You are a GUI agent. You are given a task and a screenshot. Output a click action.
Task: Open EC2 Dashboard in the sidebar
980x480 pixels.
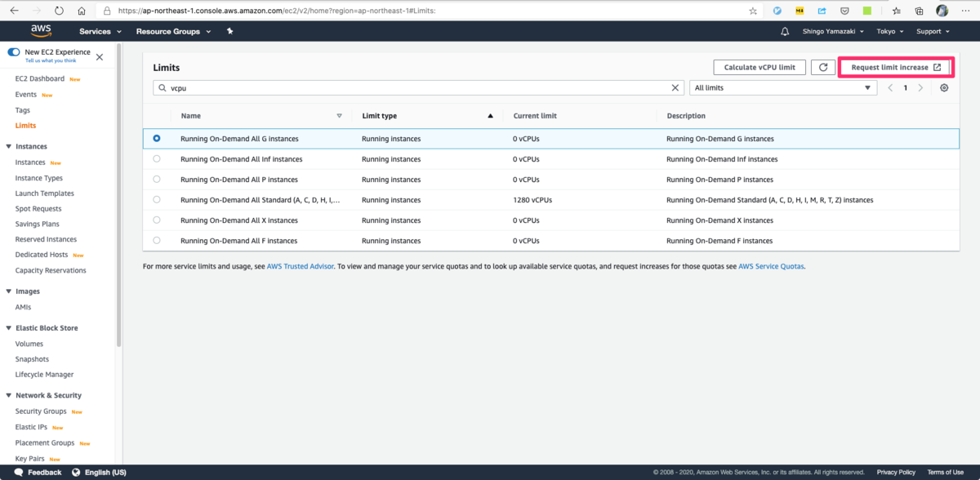tap(40, 79)
